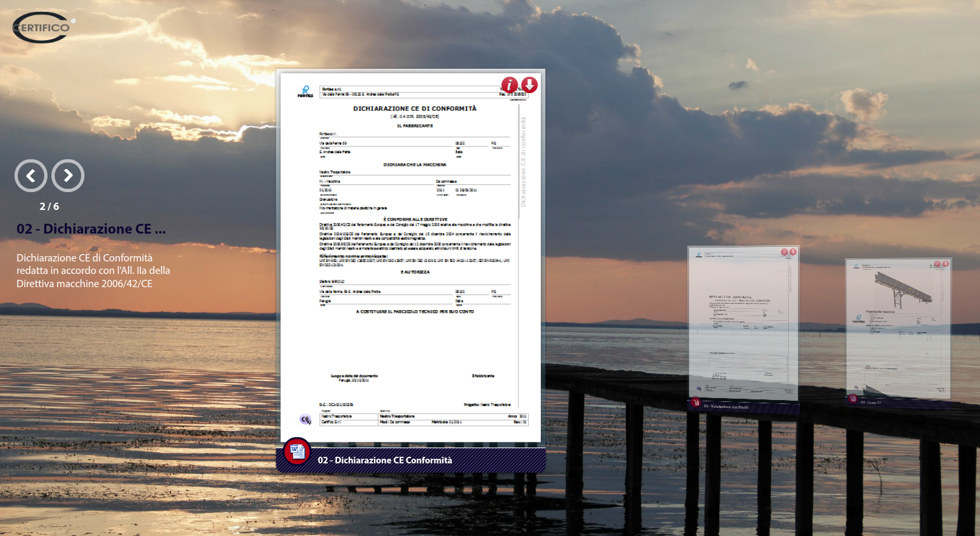The image size is (980, 536).
Task: Select the 03 Valutazione dei Rischi thumbnail
Action: coord(743,323)
